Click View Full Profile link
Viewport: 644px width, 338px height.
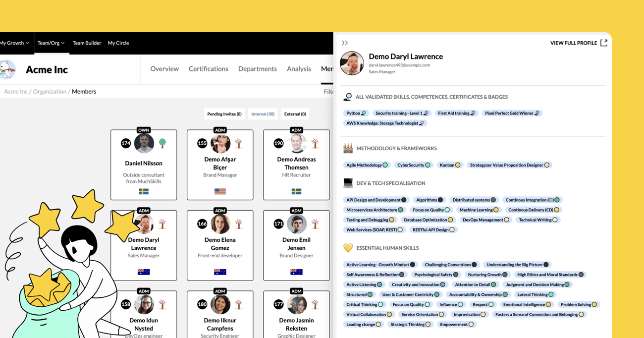(x=574, y=43)
